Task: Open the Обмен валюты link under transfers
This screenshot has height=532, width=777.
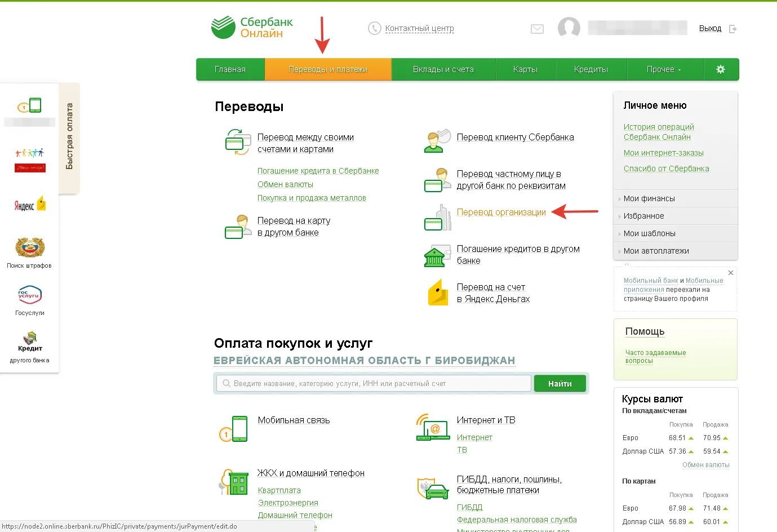Action: [285, 184]
